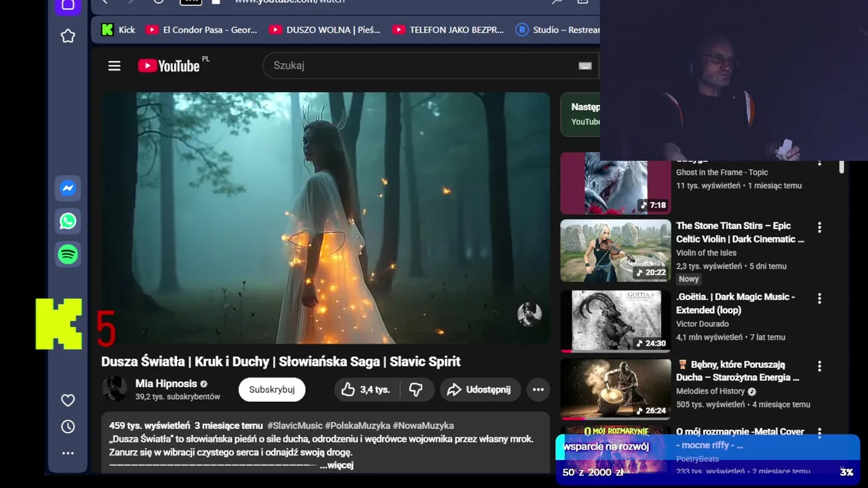Click the '39,2 tys. subskrybentów' text
868x488 pixels.
[178, 396]
